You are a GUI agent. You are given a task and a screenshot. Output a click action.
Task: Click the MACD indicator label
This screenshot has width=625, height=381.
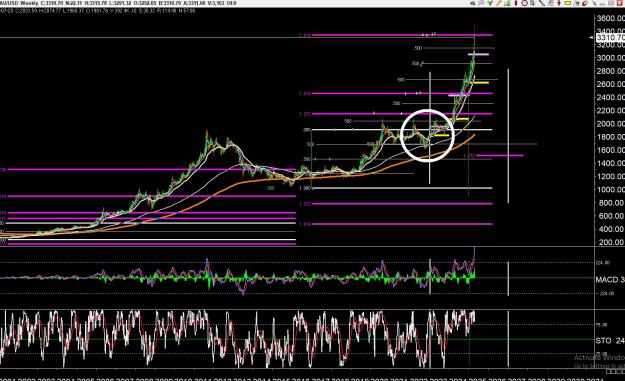[610, 280]
